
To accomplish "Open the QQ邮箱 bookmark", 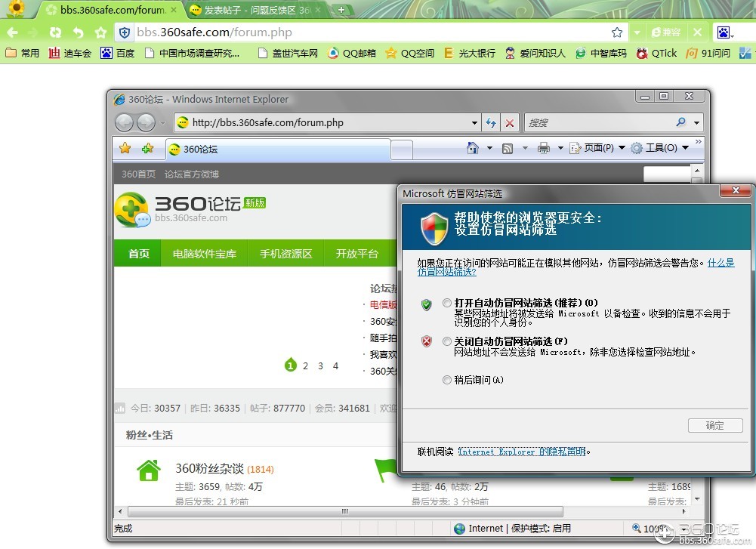I will (x=351, y=53).
